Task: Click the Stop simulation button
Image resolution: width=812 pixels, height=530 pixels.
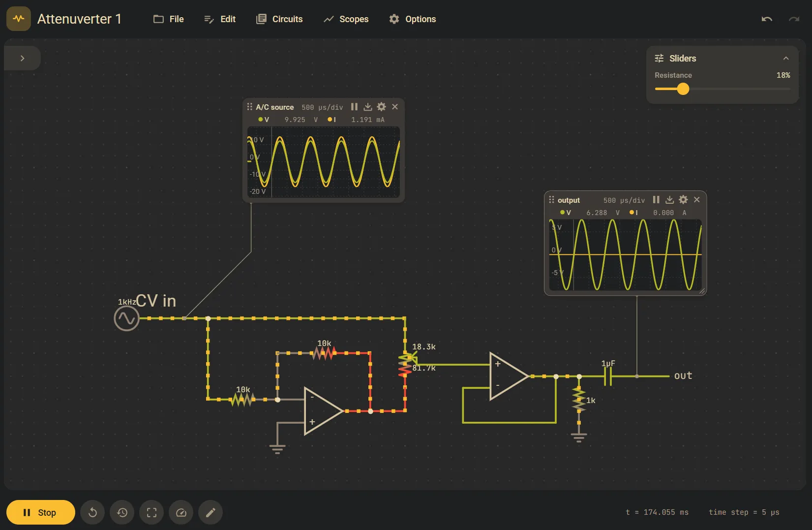Action: click(41, 512)
